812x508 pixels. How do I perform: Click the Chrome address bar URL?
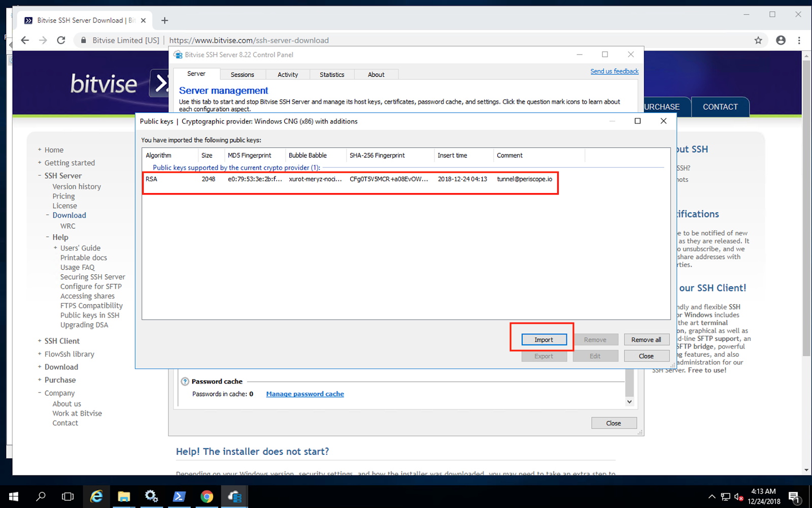(x=249, y=40)
